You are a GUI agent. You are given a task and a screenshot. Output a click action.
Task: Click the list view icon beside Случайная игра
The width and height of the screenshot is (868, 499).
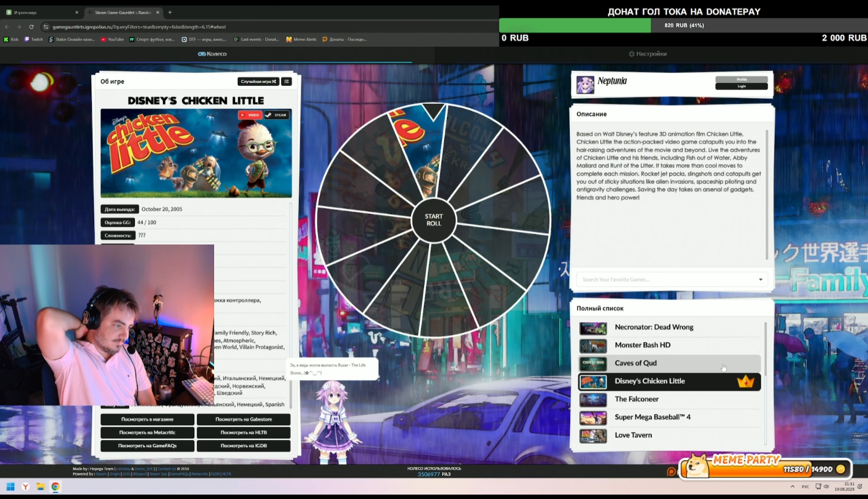click(286, 81)
